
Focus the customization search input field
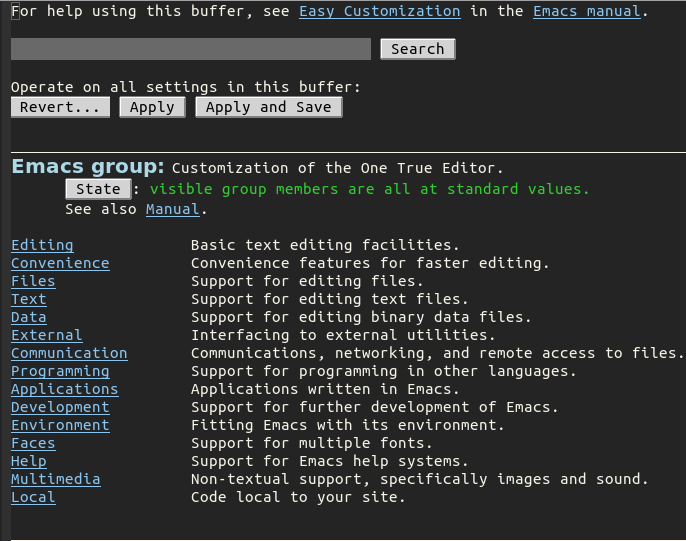click(x=191, y=49)
